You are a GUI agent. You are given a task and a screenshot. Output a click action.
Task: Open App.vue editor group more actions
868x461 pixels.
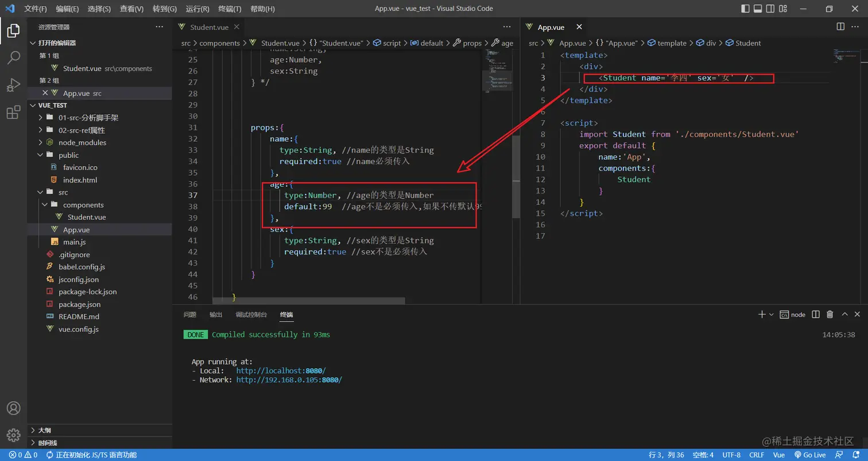pos(857,27)
